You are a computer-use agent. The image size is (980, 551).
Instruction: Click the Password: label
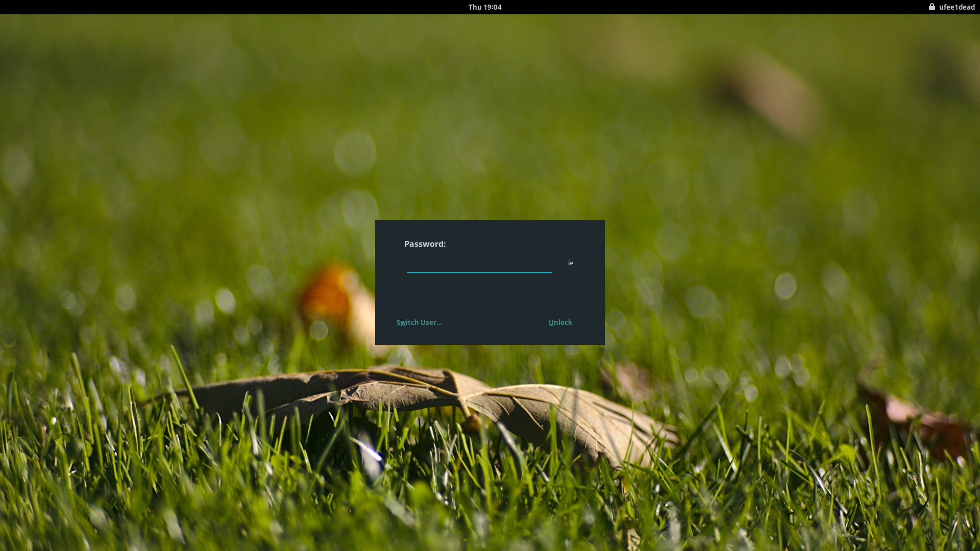425,244
